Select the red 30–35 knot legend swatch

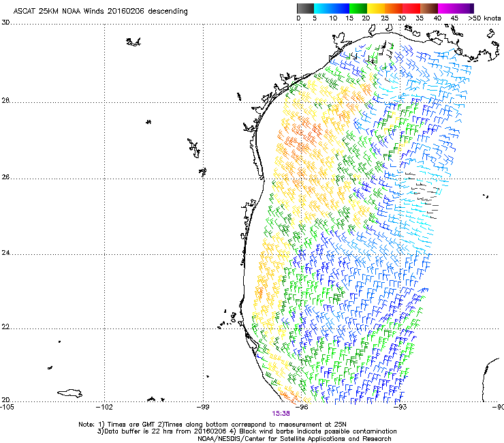[x=411, y=8]
